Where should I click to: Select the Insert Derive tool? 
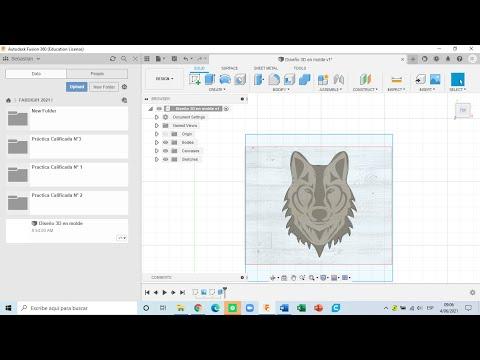click(420, 79)
